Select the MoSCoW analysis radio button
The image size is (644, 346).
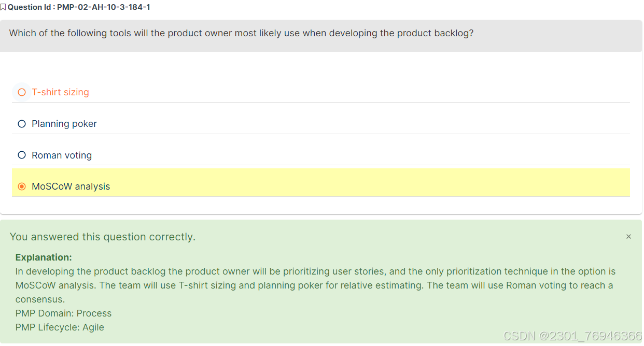(22, 186)
